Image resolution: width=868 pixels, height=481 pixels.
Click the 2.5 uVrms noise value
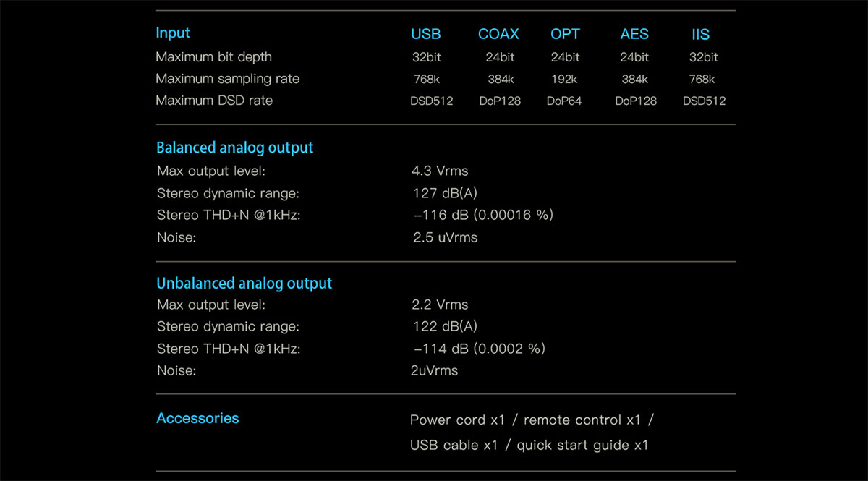(x=445, y=237)
